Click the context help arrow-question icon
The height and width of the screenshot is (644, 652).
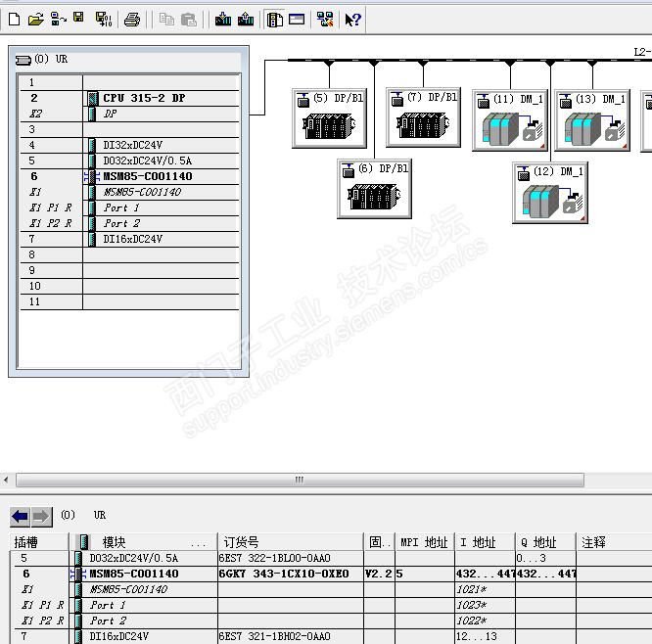[353, 20]
